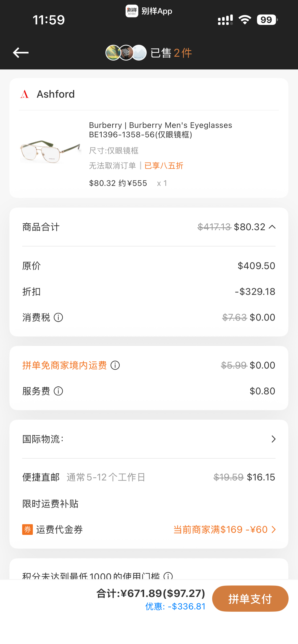The image size is (298, 644).
Task: Open the Burberry eyeglasses product thumbnail
Action: pos(50,152)
